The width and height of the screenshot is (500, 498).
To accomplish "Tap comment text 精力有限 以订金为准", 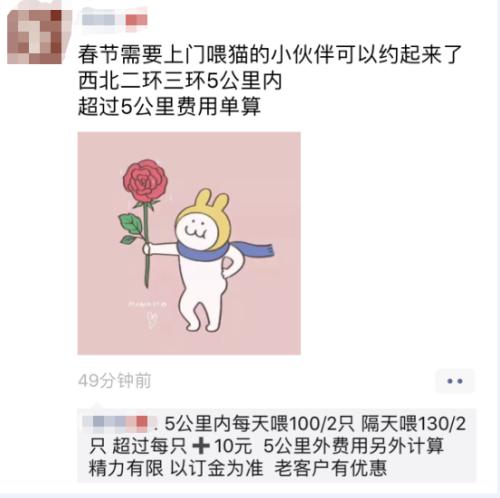I will pos(176,468).
